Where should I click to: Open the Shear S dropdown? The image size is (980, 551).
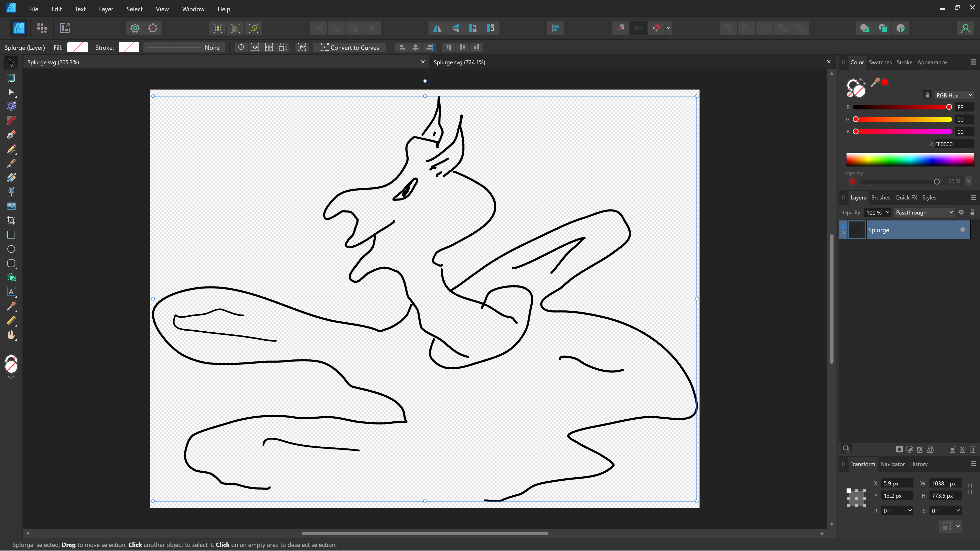coord(958,511)
